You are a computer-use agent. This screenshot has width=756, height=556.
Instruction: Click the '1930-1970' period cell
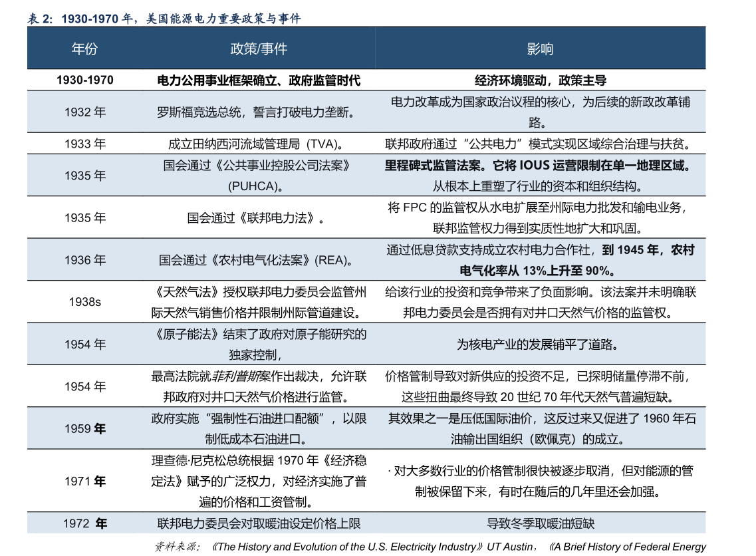click(x=85, y=80)
